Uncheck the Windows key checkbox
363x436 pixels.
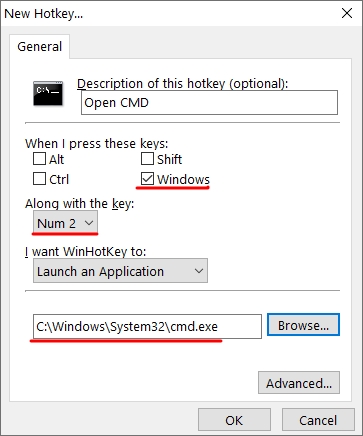point(147,179)
